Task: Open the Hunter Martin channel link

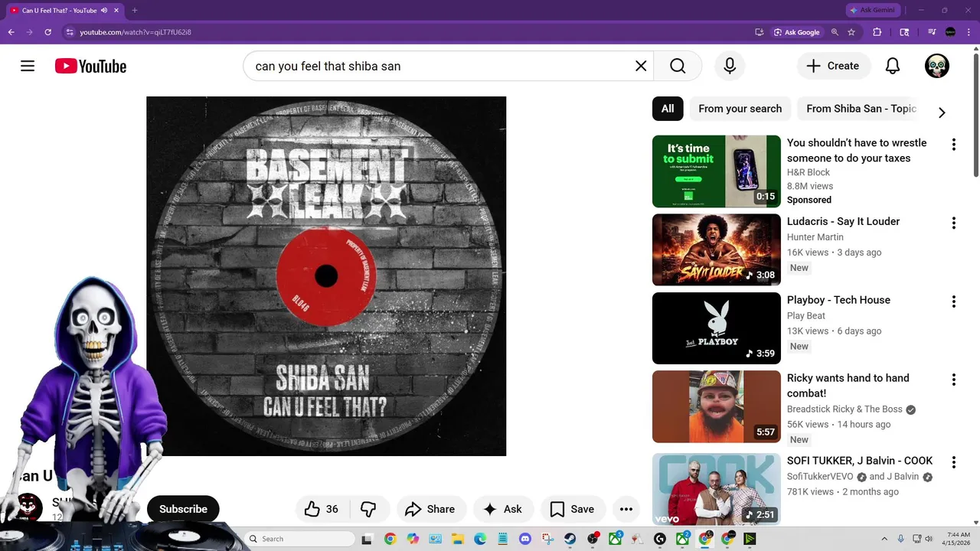Action: tap(815, 237)
